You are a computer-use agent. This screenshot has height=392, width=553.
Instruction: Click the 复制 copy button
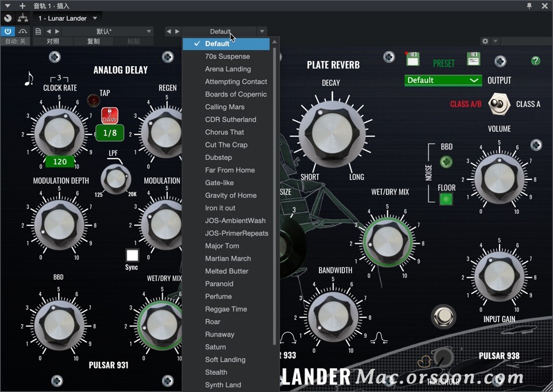[x=94, y=41]
